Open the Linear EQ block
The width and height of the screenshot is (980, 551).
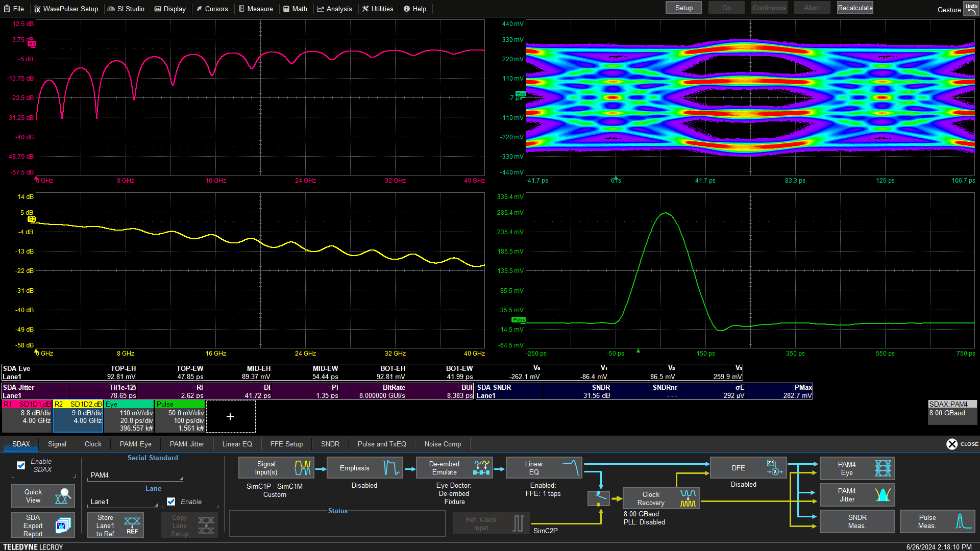544,468
